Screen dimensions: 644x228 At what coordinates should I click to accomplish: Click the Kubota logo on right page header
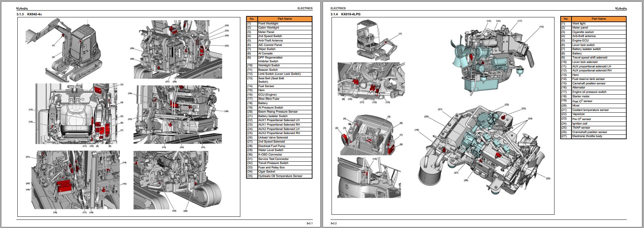[x=621, y=8]
